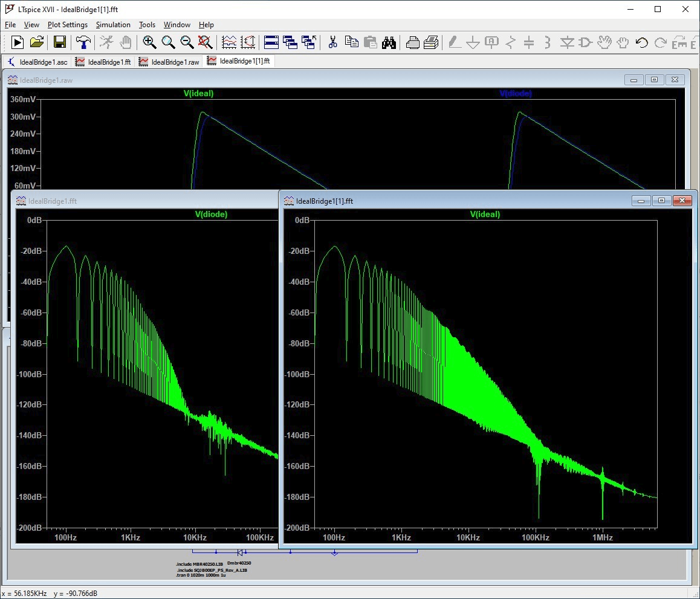Click the -100dB axis label in IdealBridge1.fft plot
This screenshot has height=599, width=700.
coord(30,374)
